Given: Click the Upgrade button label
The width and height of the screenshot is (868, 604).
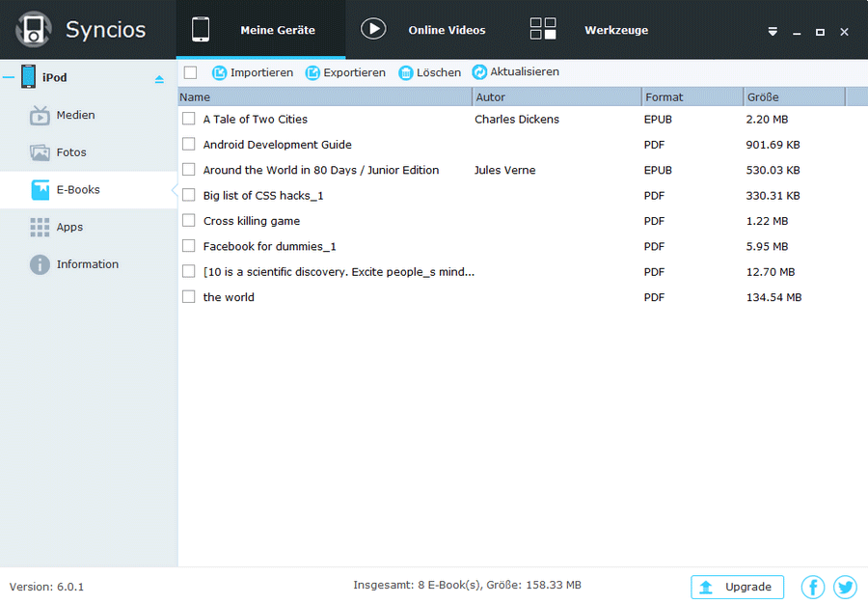Looking at the screenshot, I should [x=748, y=587].
